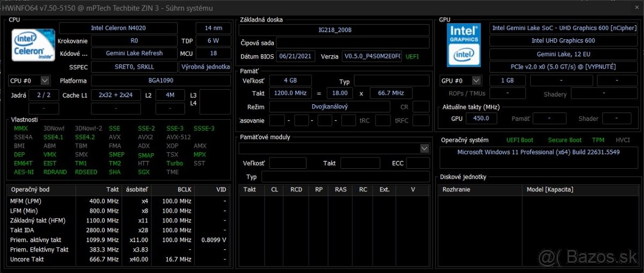The width and height of the screenshot is (644, 273).
Task: Click the UEFI Boot status indicator
Action: pyautogui.click(x=519, y=140)
